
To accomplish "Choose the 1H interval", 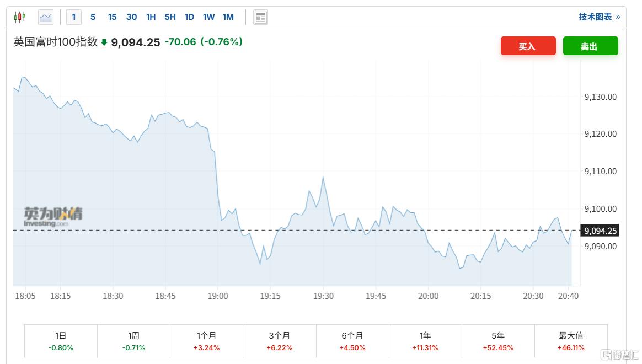I will tap(151, 17).
